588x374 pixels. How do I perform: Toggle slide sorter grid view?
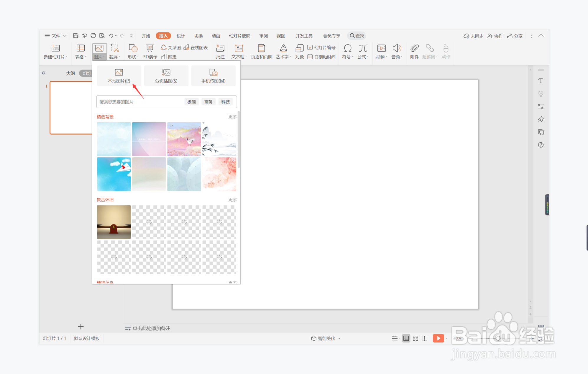415,338
